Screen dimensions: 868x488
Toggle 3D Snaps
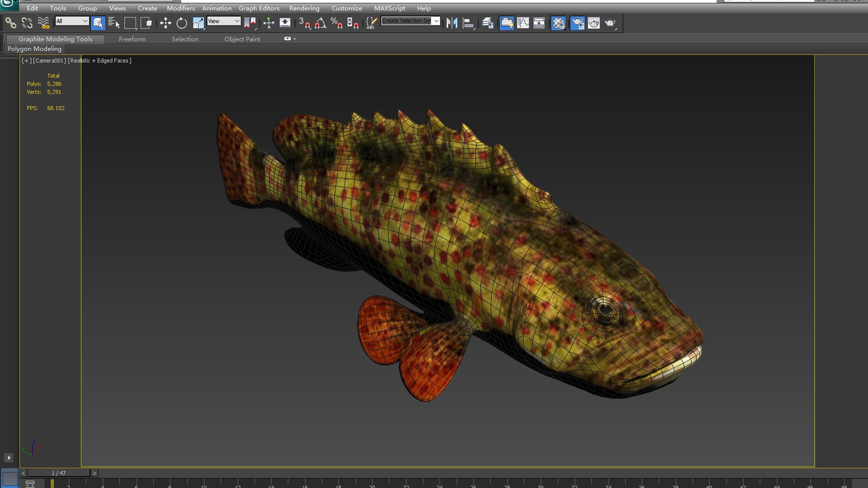click(x=304, y=23)
